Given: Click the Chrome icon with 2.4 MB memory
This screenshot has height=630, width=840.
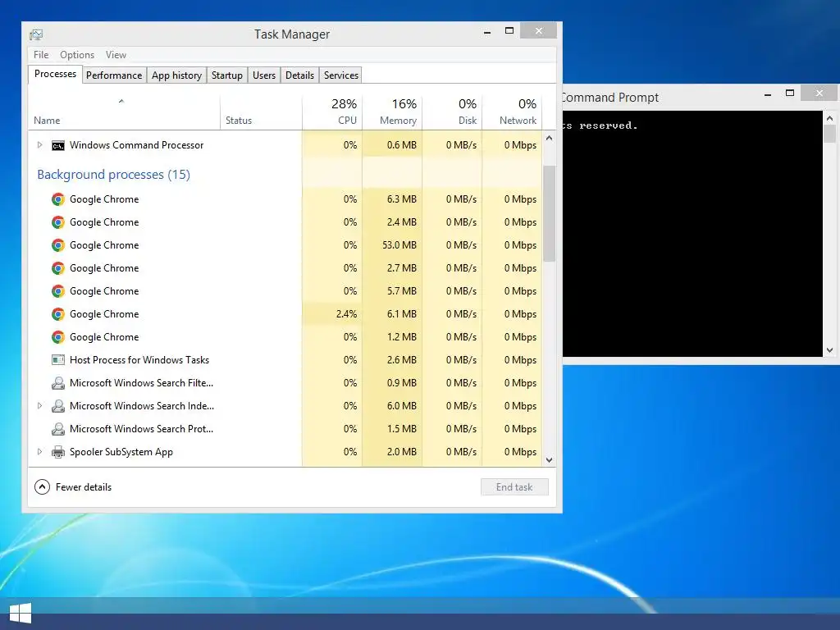Looking at the screenshot, I should (x=58, y=222).
